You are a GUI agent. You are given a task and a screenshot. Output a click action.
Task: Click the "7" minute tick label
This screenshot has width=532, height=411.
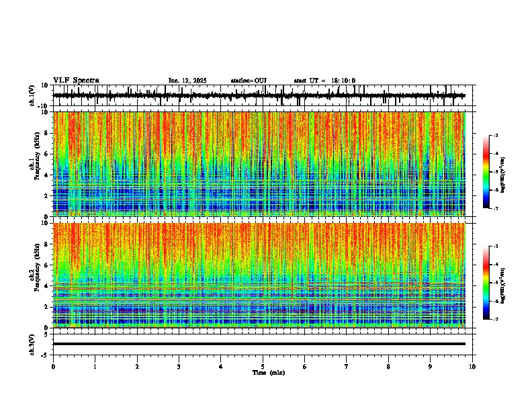[347, 367]
